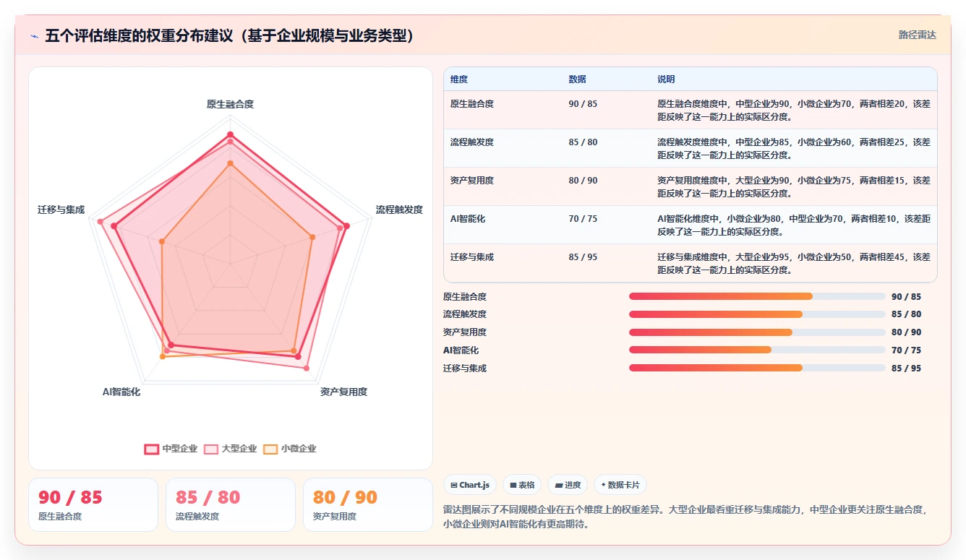Click the 说明 column header
966x560 pixels.
pyautogui.click(x=666, y=79)
